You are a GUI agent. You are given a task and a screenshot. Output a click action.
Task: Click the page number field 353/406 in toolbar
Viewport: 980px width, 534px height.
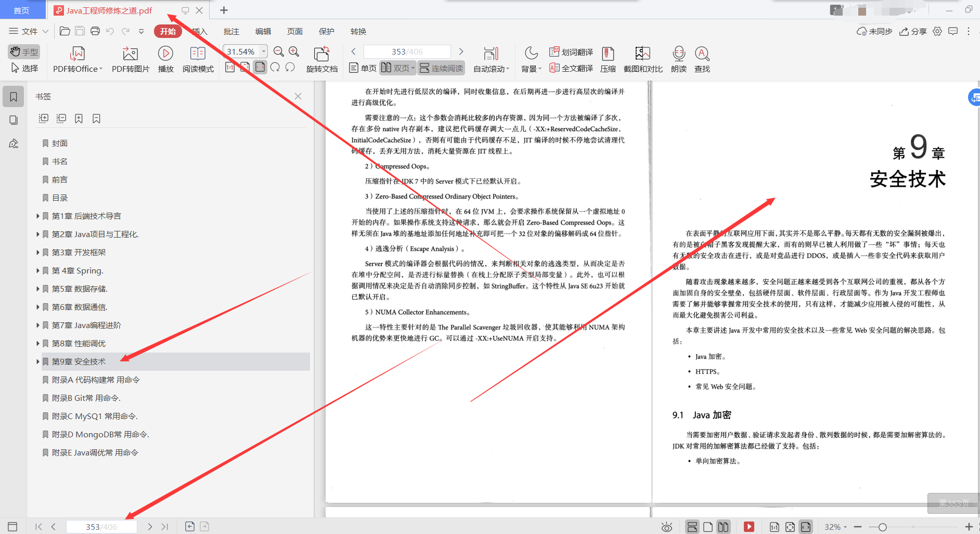click(x=407, y=51)
